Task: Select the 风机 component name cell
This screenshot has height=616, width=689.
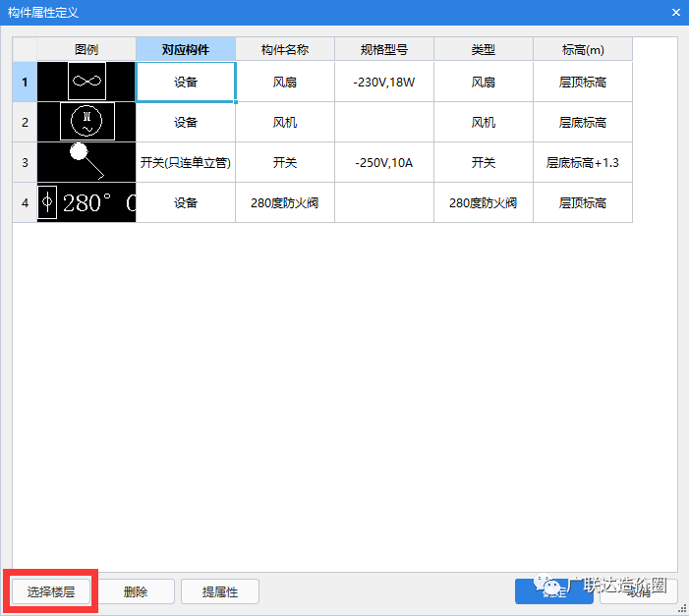Action: (285, 122)
